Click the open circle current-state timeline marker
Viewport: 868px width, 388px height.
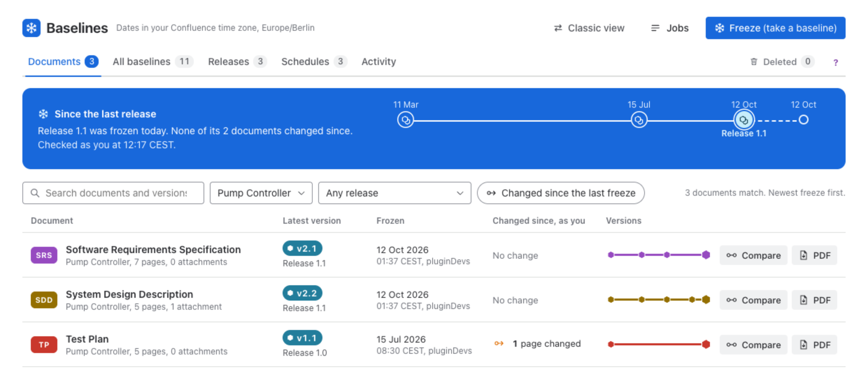[x=804, y=120]
